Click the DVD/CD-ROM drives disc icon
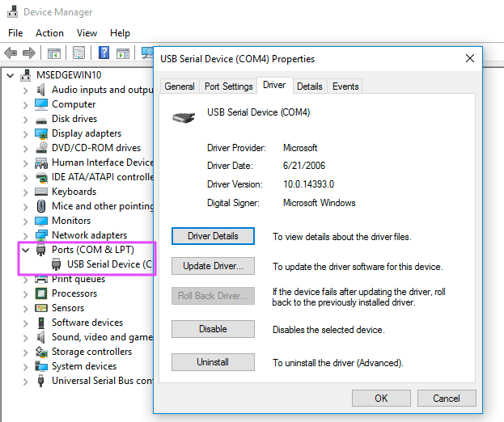Viewport: 504px width, 422px height. (x=41, y=147)
